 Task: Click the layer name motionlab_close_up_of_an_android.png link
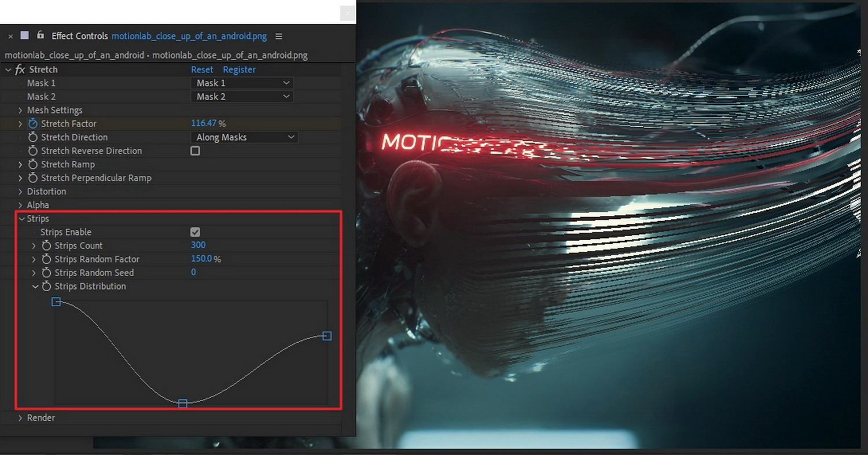[189, 36]
